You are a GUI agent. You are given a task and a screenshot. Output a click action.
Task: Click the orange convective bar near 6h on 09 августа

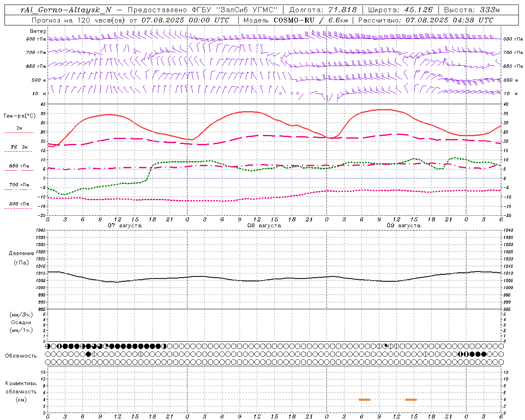pyautogui.click(x=365, y=399)
